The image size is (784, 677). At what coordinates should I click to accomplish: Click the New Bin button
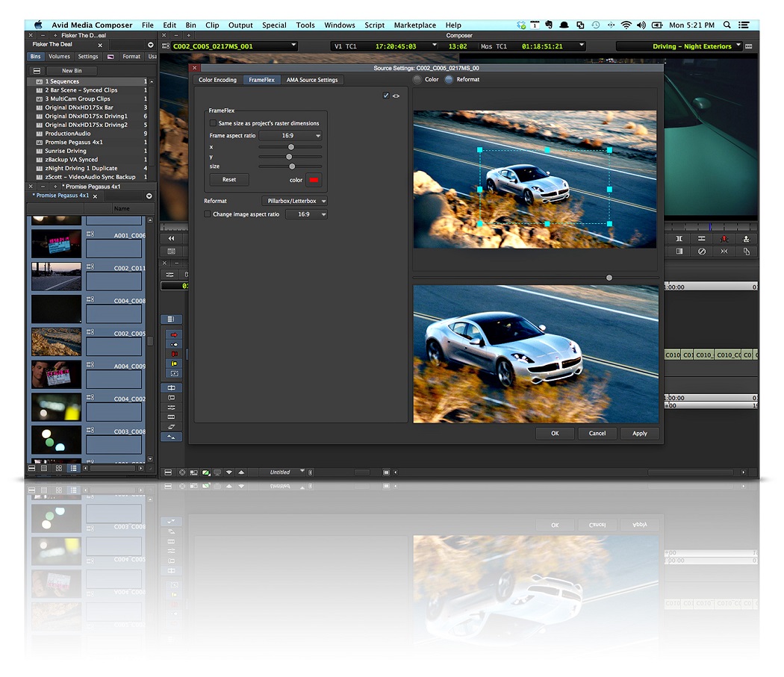[x=72, y=71]
